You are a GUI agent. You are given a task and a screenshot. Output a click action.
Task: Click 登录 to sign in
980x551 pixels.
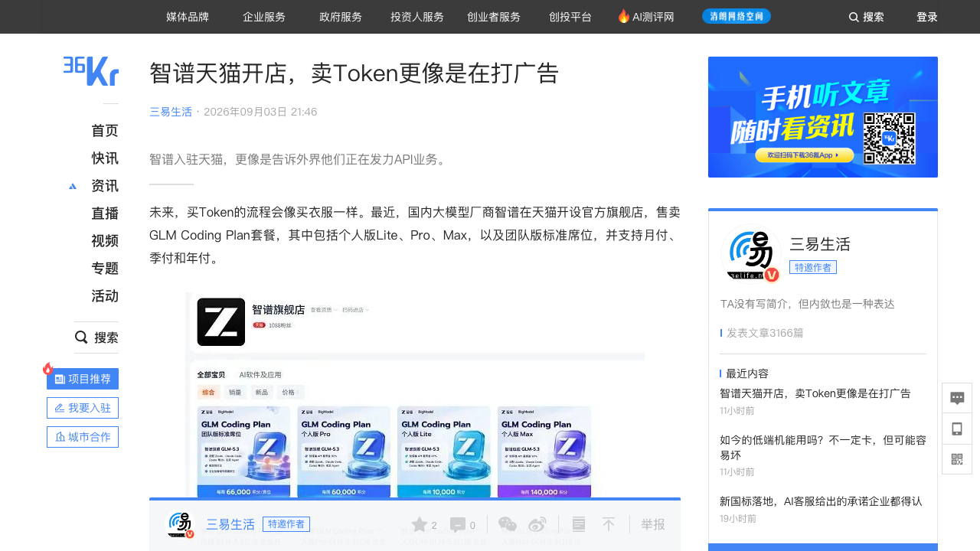(x=927, y=17)
